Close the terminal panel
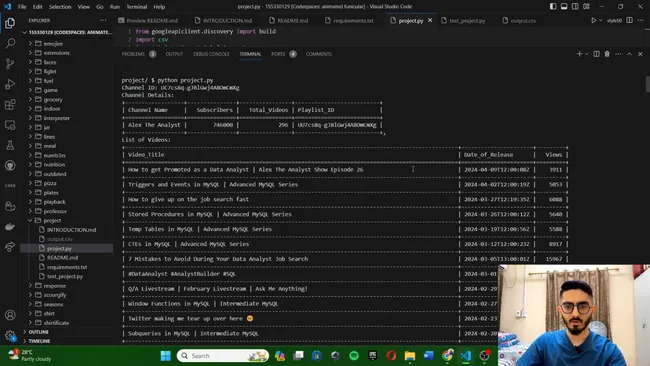The height and width of the screenshot is (366, 650). (640, 54)
